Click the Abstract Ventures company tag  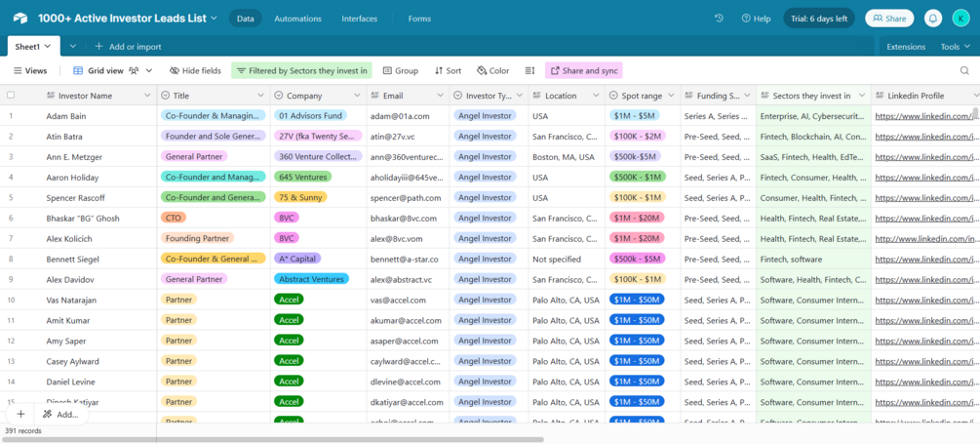pos(311,279)
